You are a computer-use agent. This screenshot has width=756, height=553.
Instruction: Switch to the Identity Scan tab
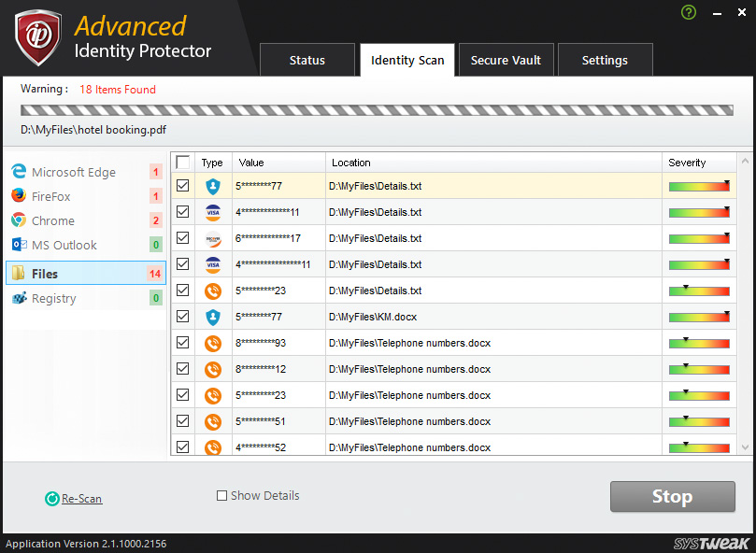coord(407,61)
